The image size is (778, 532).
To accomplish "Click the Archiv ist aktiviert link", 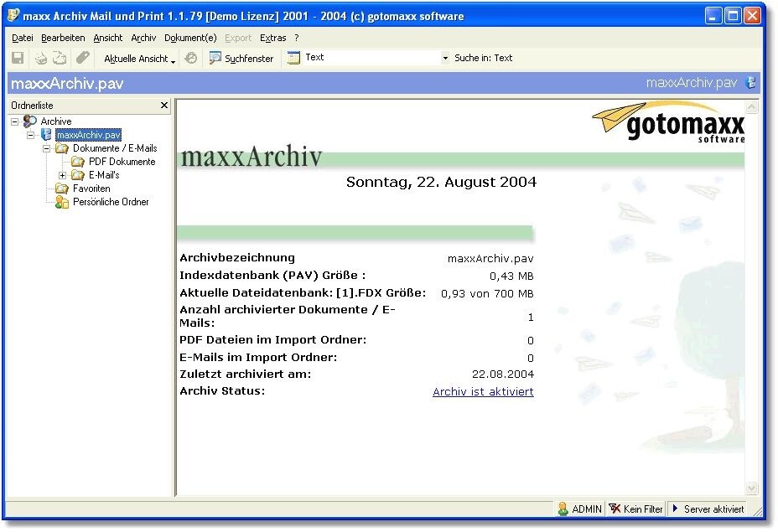I will (x=483, y=392).
